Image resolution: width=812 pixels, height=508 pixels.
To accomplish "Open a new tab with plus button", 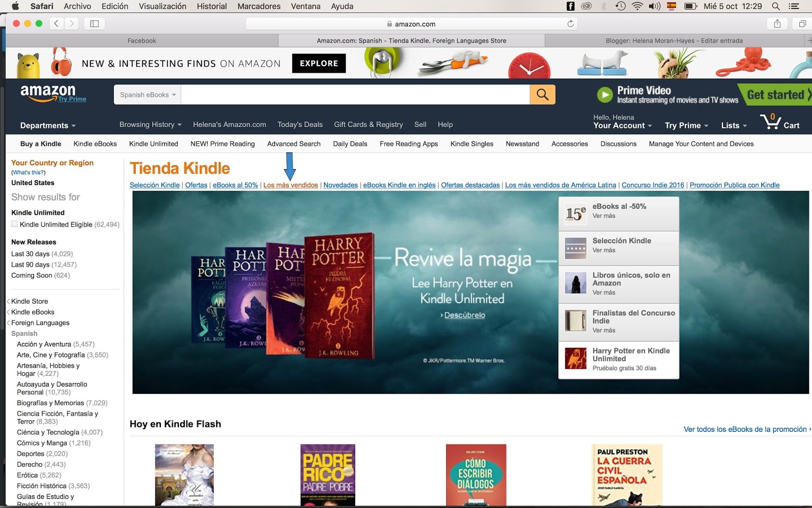I will click(x=808, y=41).
